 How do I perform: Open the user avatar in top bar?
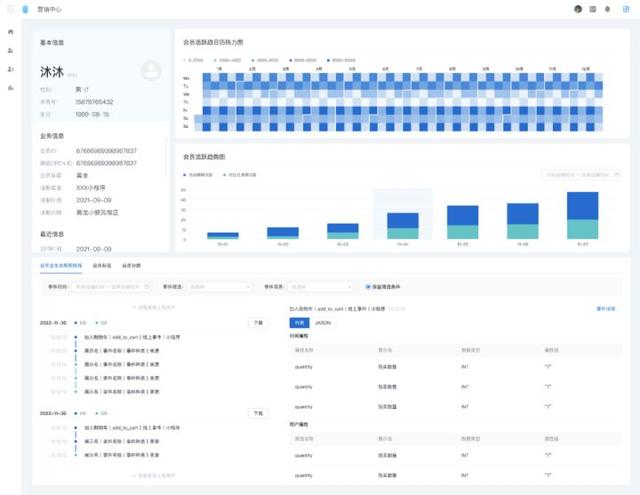pos(578,9)
